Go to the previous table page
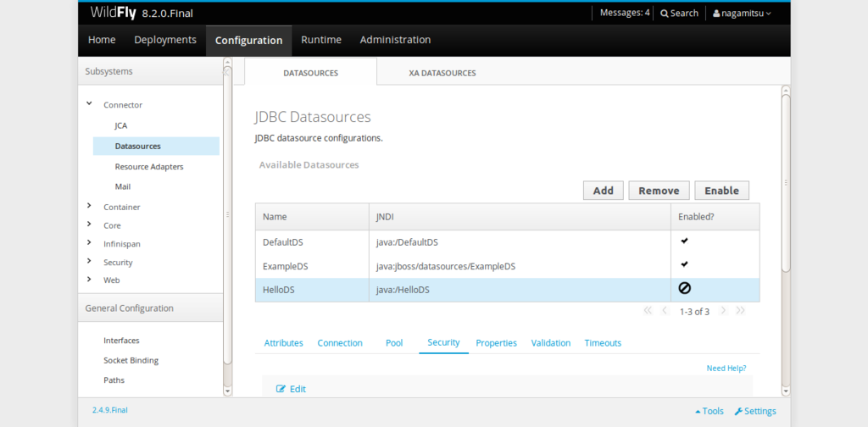The image size is (868, 427). (665, 311)
